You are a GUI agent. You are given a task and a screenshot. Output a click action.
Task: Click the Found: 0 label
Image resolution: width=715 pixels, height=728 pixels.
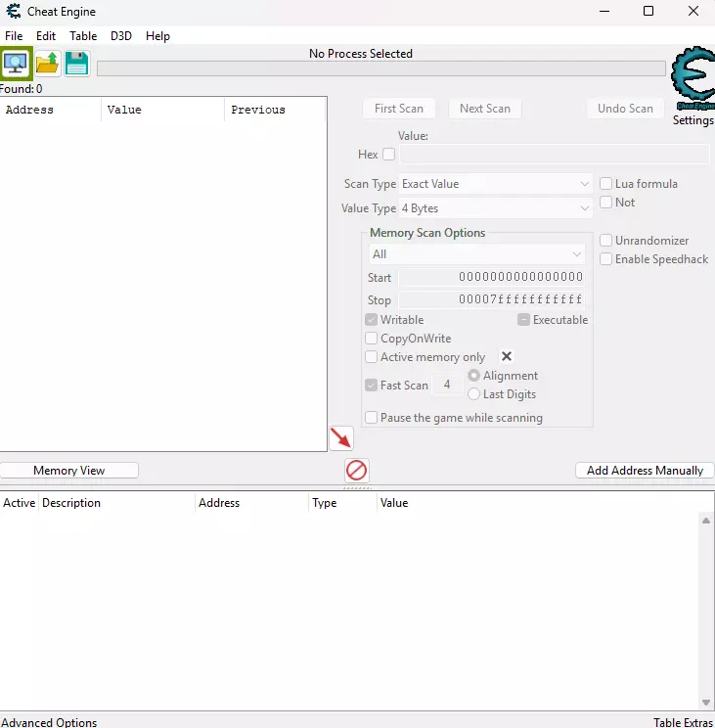point(21,89)
